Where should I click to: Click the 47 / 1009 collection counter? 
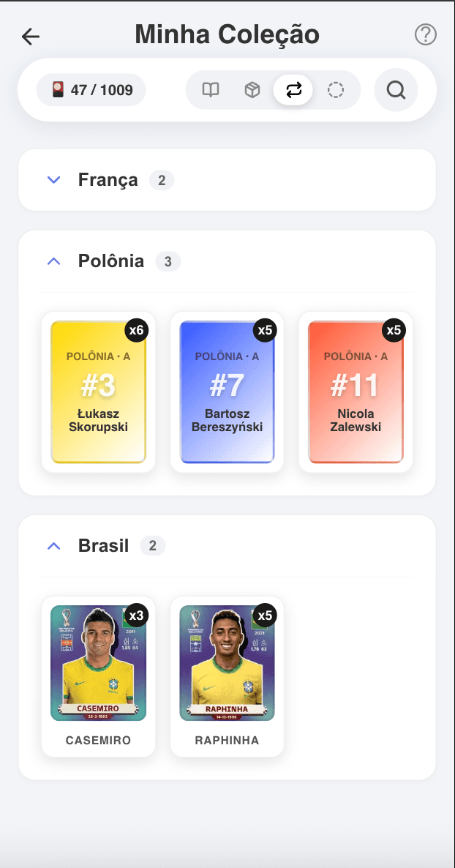pyautogui.click(x=91, y=90)
